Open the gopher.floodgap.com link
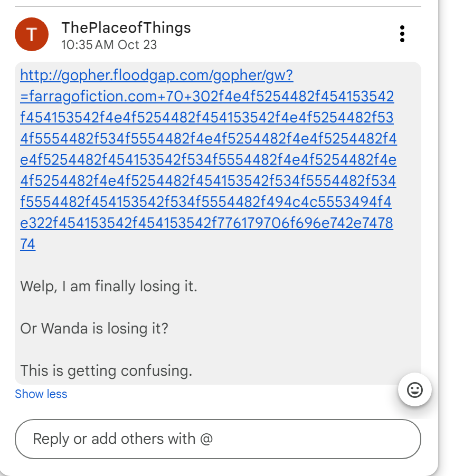 (156, 76)
